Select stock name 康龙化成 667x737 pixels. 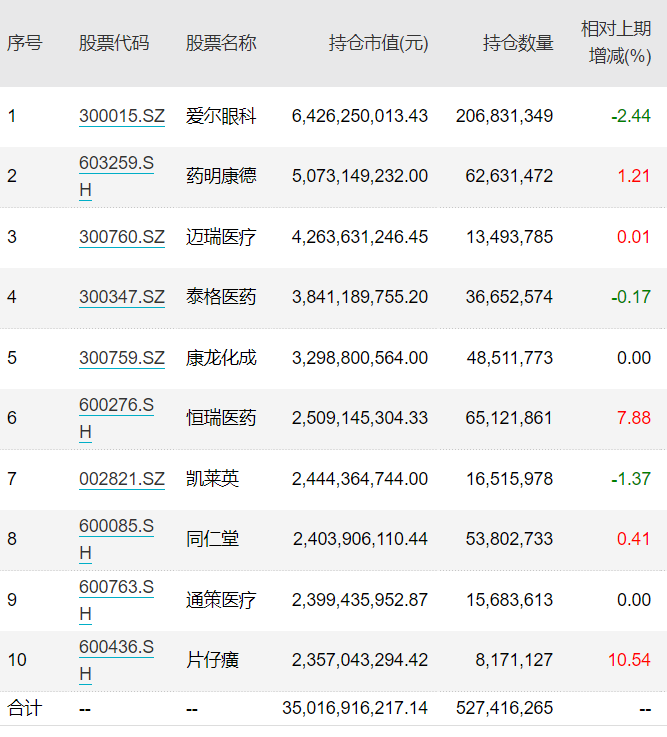221,358
